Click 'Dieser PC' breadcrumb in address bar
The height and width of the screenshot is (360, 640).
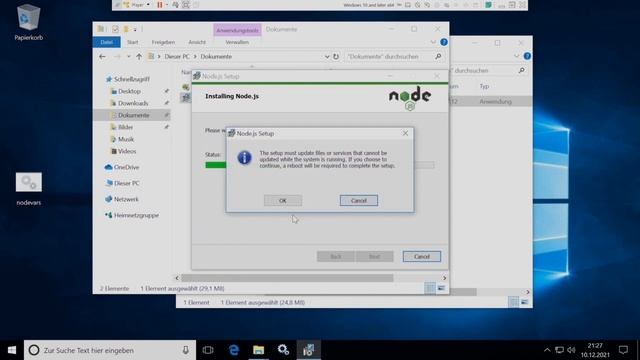177,56
